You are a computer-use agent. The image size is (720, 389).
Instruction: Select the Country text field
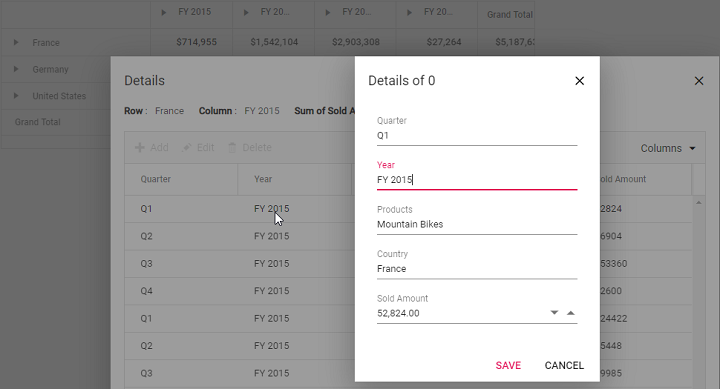pyautogui.click(x=477, y=269)
